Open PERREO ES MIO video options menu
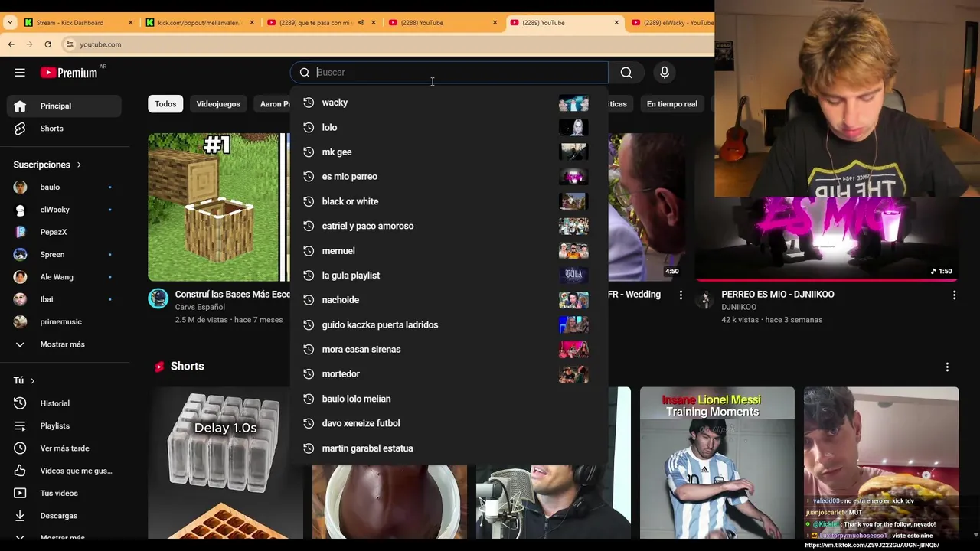The width and height of the screenshot is (980, 551). tap(954, 295)
